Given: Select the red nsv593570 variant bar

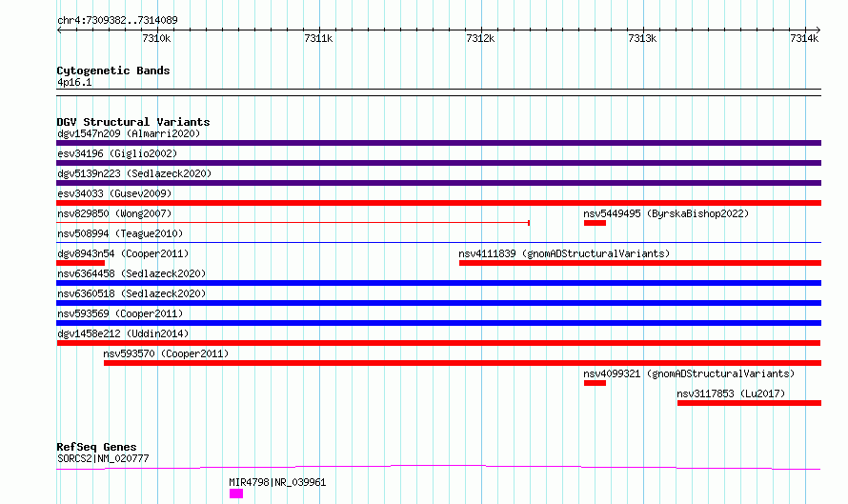Looking at the screenshot, I should [462, 363].
